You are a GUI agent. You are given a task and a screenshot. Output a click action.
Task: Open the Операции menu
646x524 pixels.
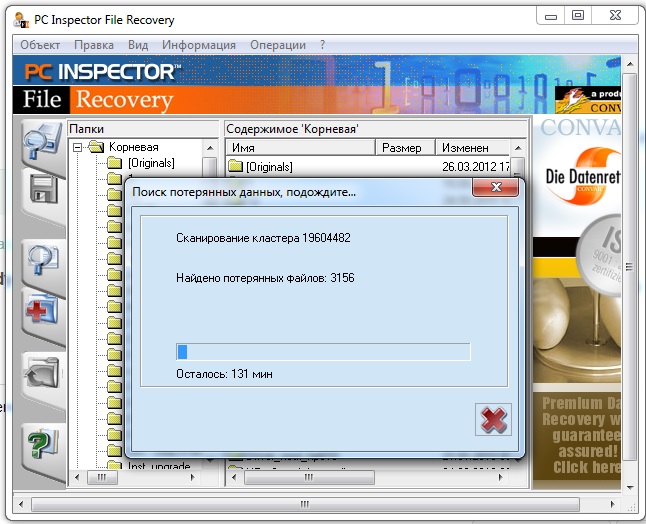pos(278,45)
